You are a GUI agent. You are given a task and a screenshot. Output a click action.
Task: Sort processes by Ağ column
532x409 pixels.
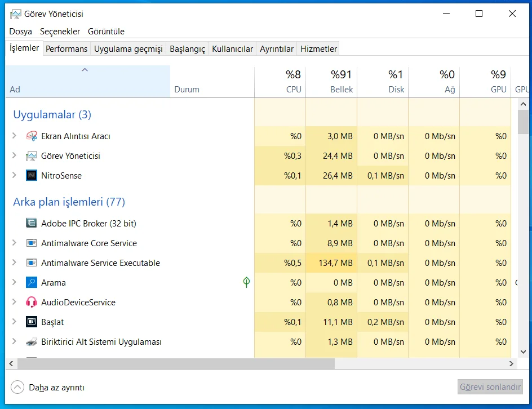tap(434, 81)
